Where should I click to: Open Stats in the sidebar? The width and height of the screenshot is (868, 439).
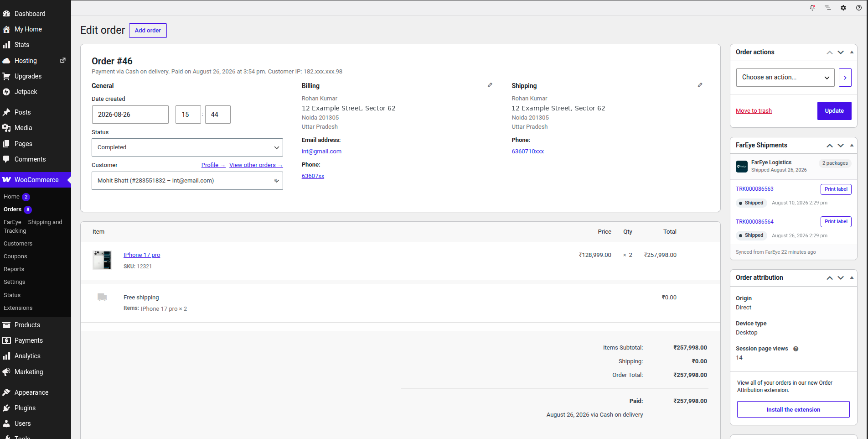click(36, 45)
